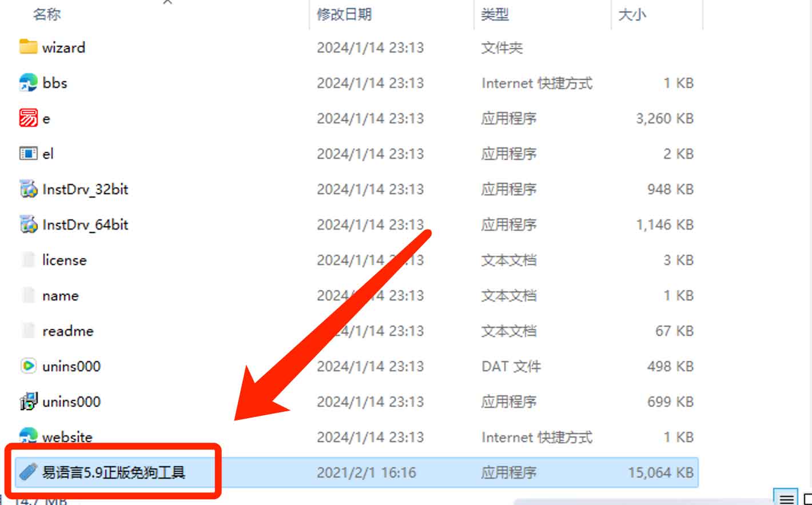Open the wizard folder icon
The width and height of the screenshot is (812, 505).
coord(28,47)
